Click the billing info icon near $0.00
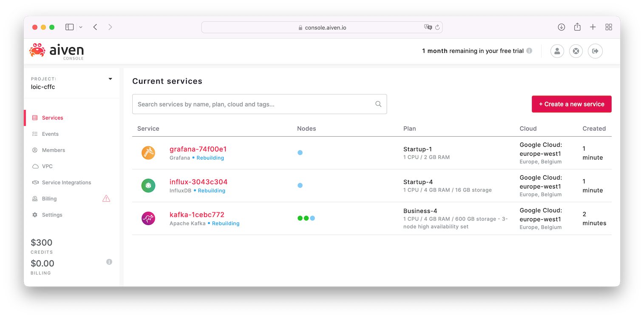Viewport: 644px width, 318px height. pos(109,262)
